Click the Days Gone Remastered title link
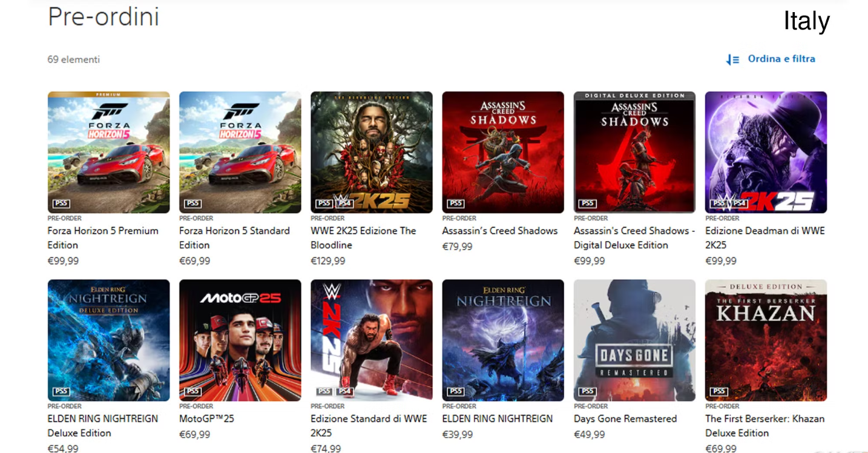 click(x=625, y=418)
